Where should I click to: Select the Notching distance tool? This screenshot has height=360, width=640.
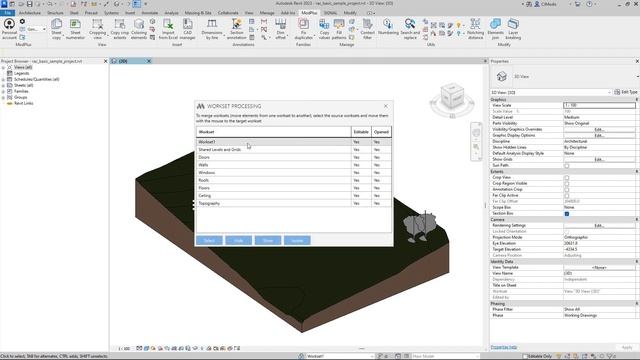tap(475, 29)
